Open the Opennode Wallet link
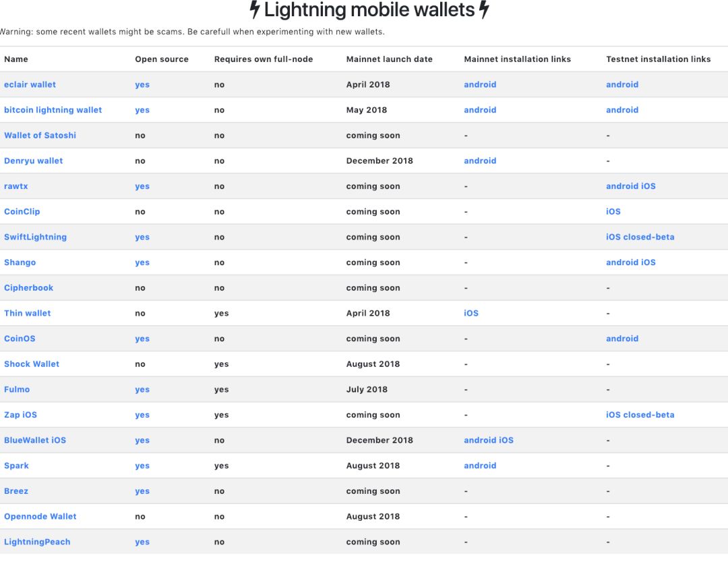Viewport: 728px width, 566px height. [x=40, y=516]
